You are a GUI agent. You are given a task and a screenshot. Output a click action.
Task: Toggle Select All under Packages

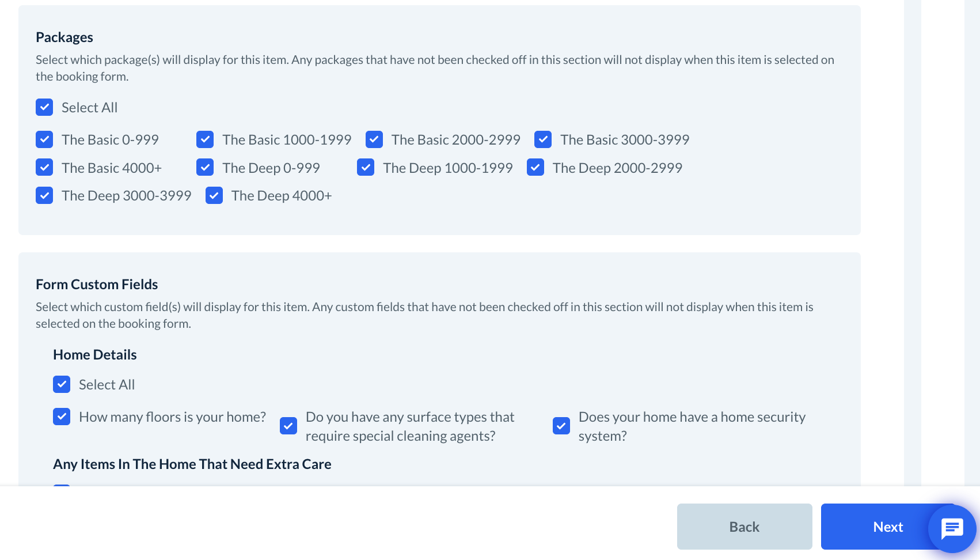(44, 107)
